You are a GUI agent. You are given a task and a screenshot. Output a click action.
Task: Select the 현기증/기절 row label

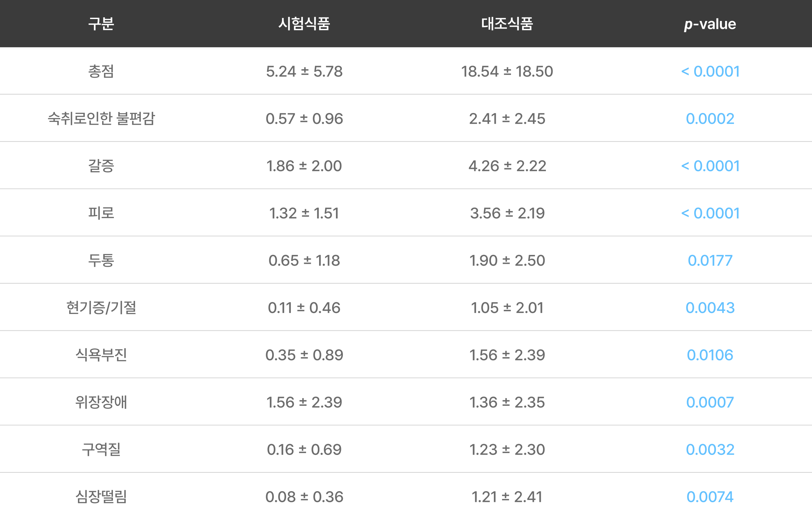[101, 308]
